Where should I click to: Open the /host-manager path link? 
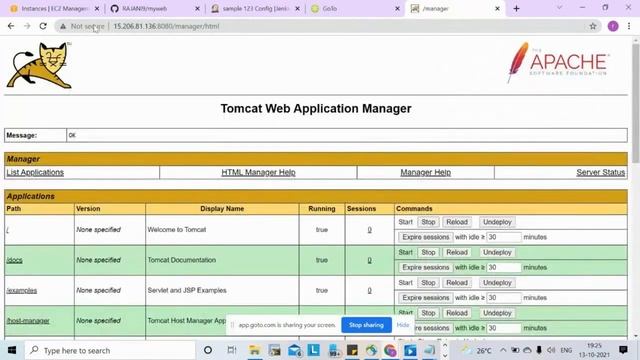point(28,321)
